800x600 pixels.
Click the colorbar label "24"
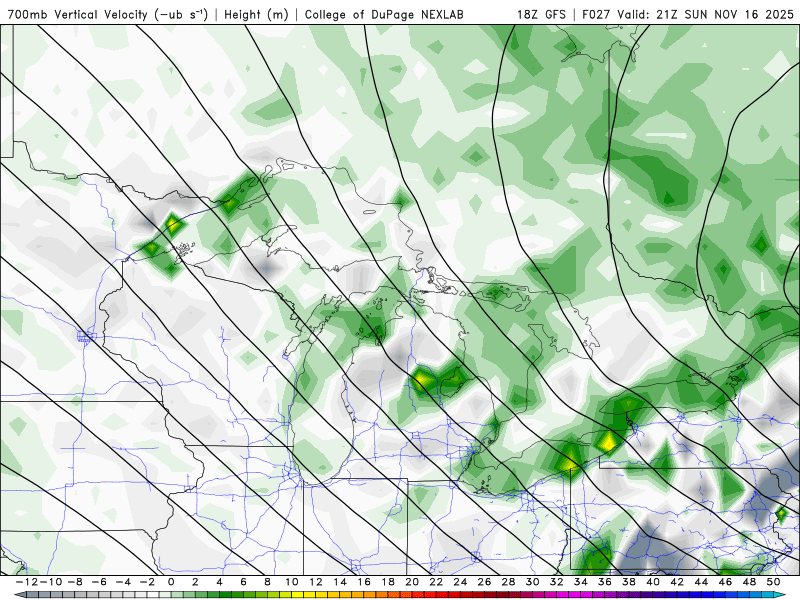[460, 582]
